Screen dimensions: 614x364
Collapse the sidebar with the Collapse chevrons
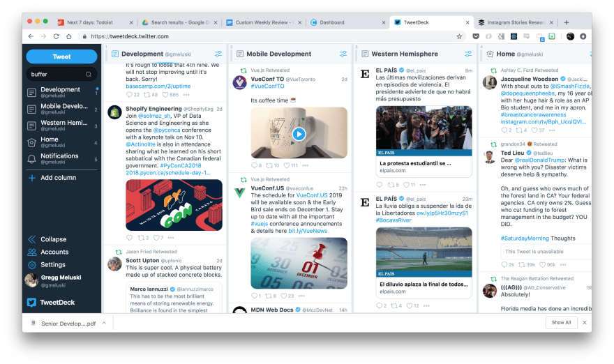pos(31,239)
